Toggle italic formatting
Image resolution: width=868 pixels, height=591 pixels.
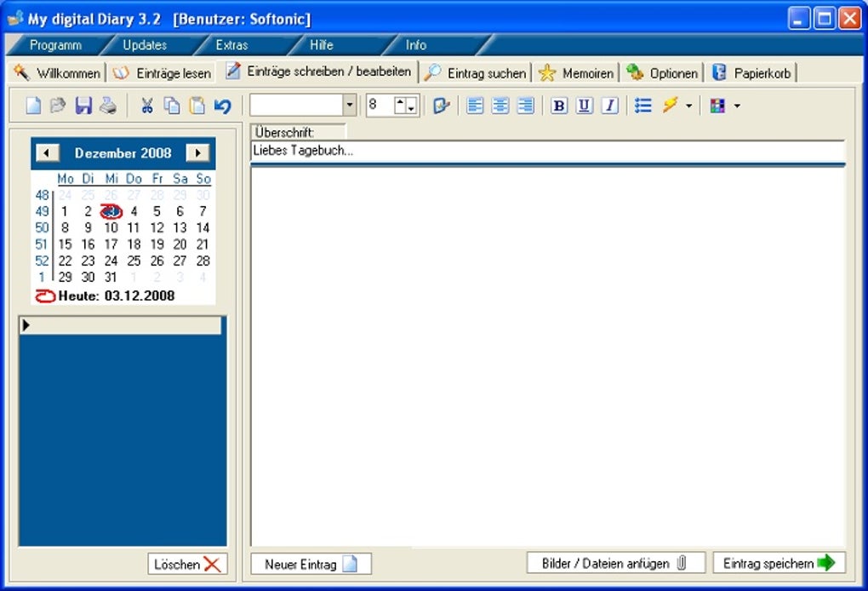coord(609,106)
